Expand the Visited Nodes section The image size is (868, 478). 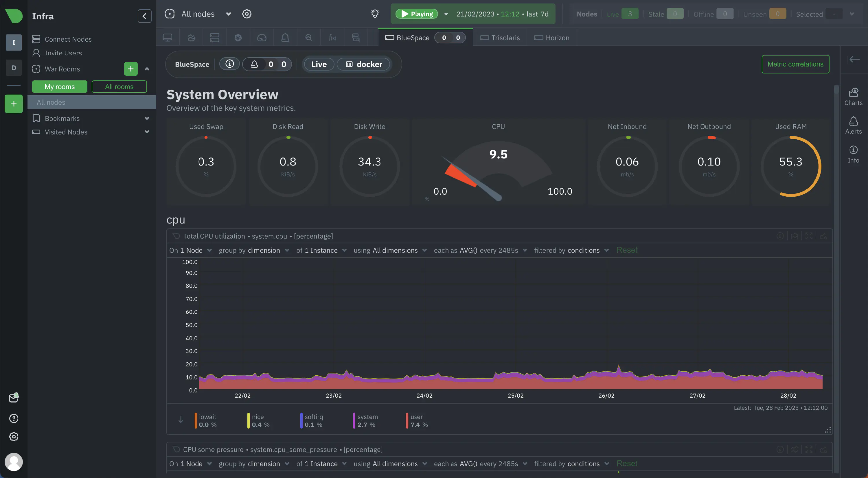147,132
